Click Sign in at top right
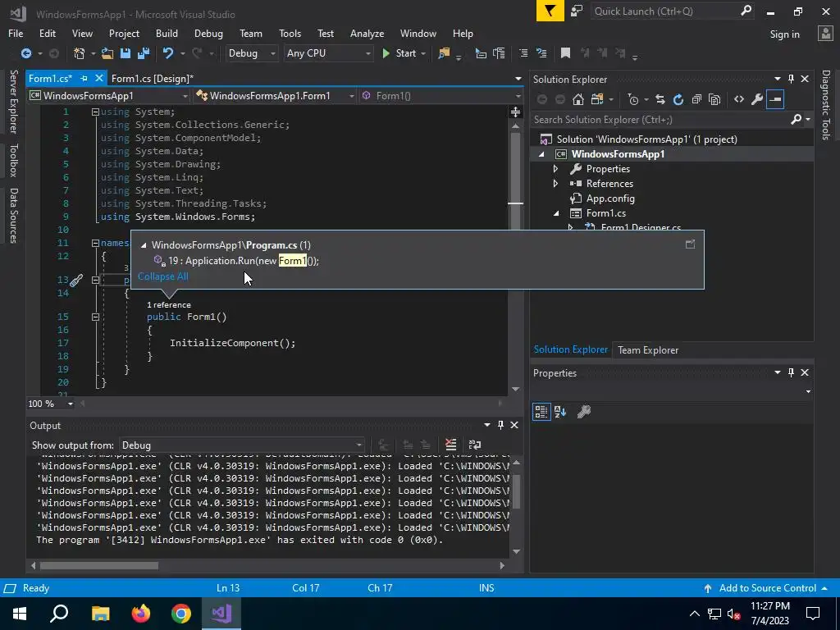 click(784, 34)
